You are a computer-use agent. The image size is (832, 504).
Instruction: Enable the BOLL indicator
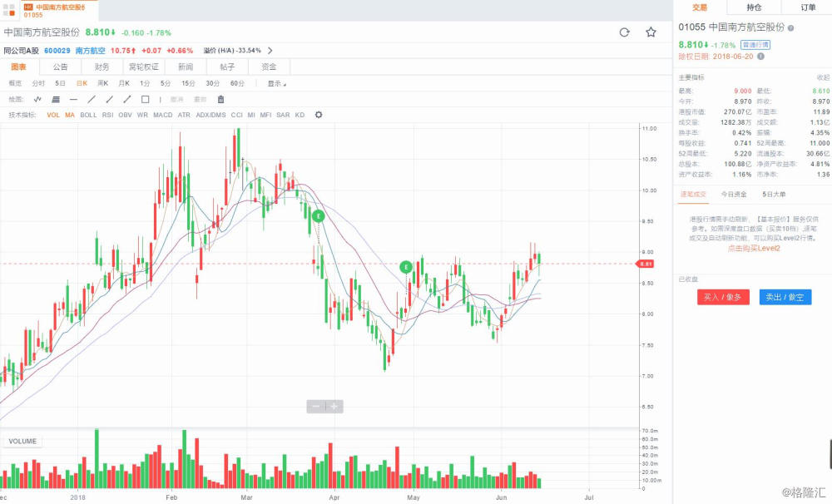pyautogui.click(x=89, y=115)
